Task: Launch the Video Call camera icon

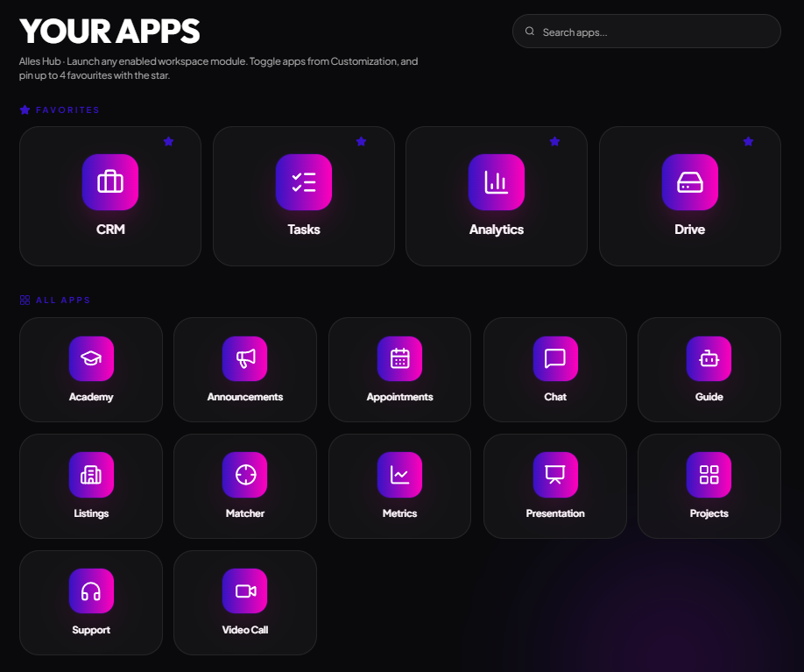Action: tap(245, 591)
